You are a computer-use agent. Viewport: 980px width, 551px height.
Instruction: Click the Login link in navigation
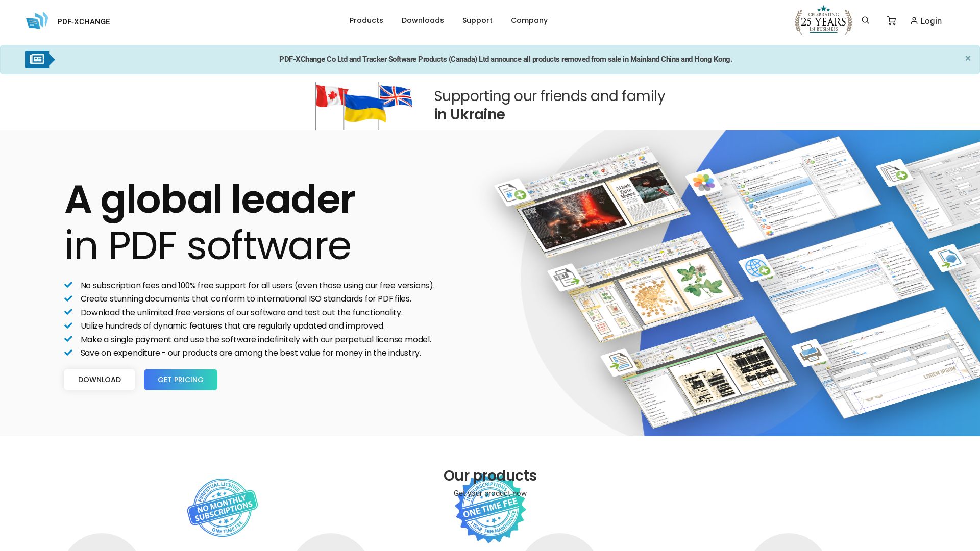pos(925,21)
